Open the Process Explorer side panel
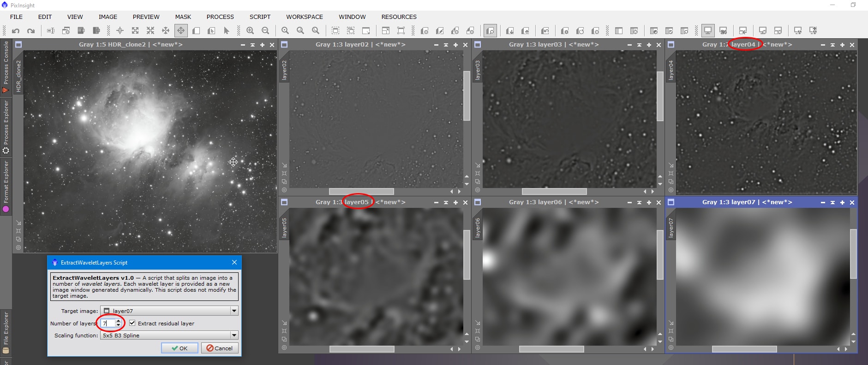This screenshot has width=868, height=365. pos(6,127)
